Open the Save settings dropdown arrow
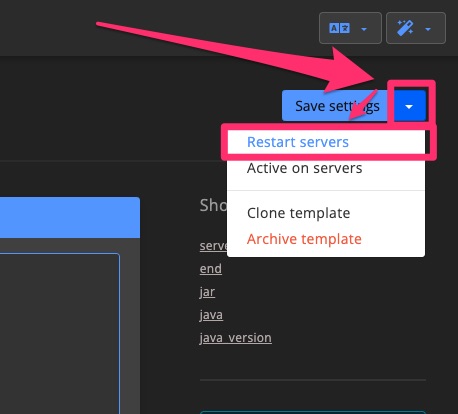Image resolution: width=458 pixels, height=414 pixels. coord(409,106)
